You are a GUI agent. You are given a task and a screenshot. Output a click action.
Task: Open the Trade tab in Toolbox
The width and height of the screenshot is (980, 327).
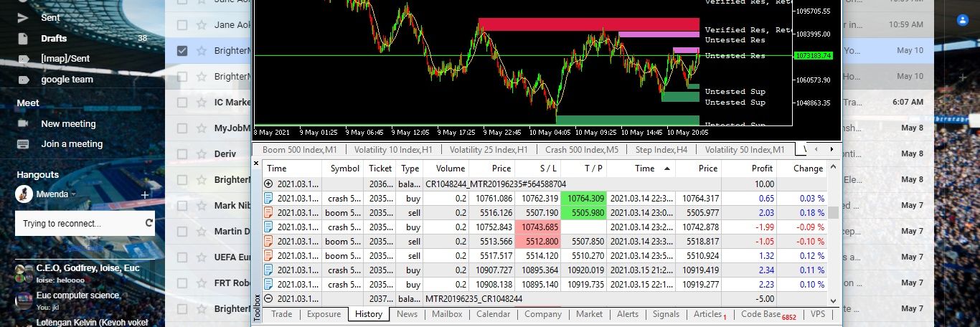click(281, 314)
